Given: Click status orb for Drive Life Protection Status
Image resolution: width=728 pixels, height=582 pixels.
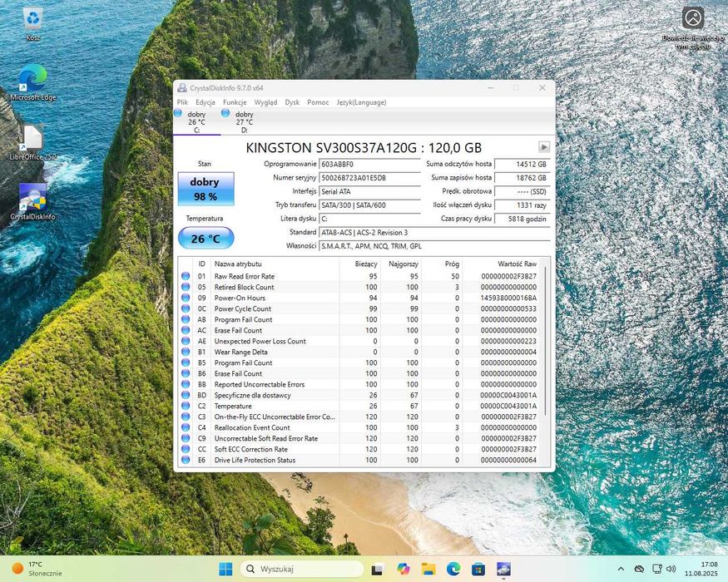Looking at the screenshot, I should (x=186, y=460).
